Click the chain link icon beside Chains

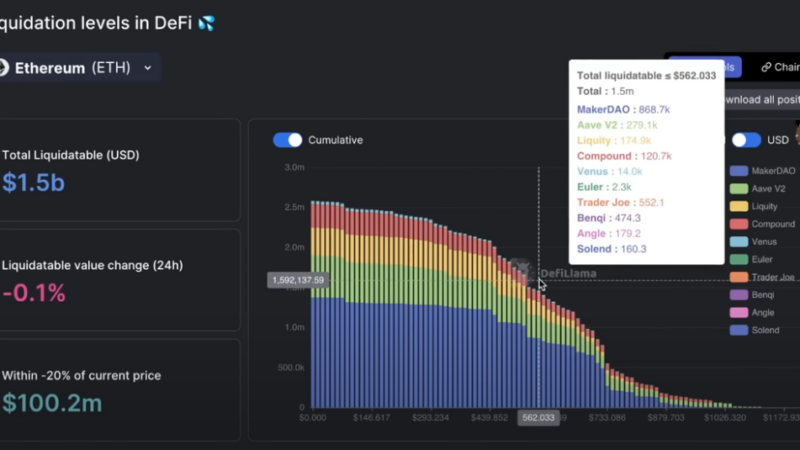click(x=766, y=67)
